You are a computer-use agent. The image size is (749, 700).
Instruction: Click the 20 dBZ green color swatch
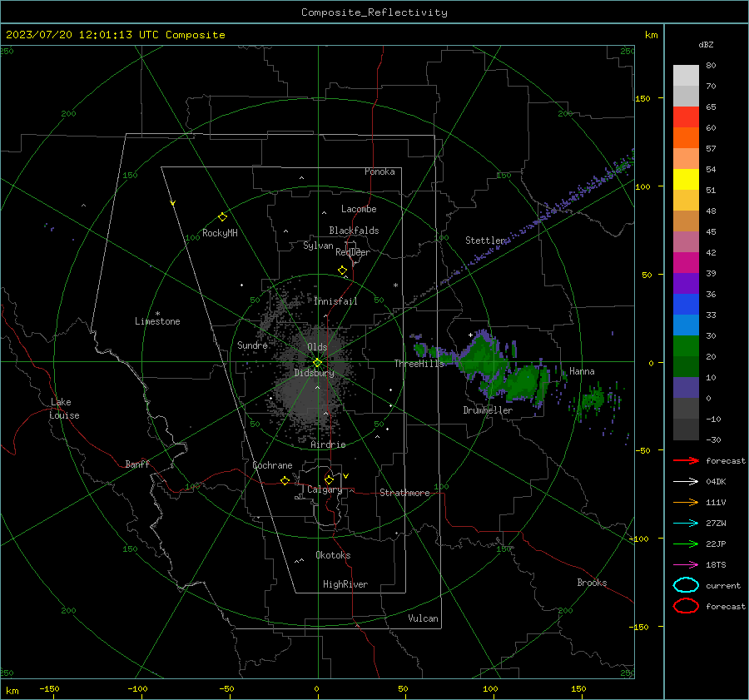(686, 345)
